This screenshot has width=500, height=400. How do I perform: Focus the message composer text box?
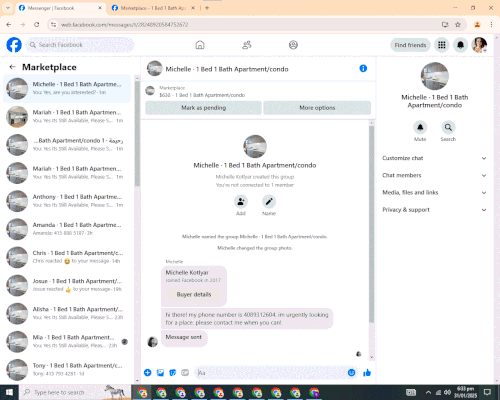click(x=272, y=373)
